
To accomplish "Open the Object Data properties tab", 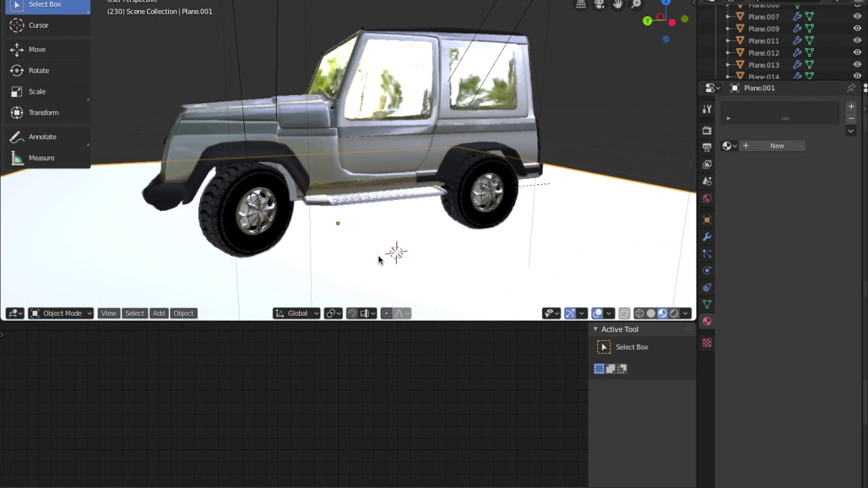I will click(707, 304).
